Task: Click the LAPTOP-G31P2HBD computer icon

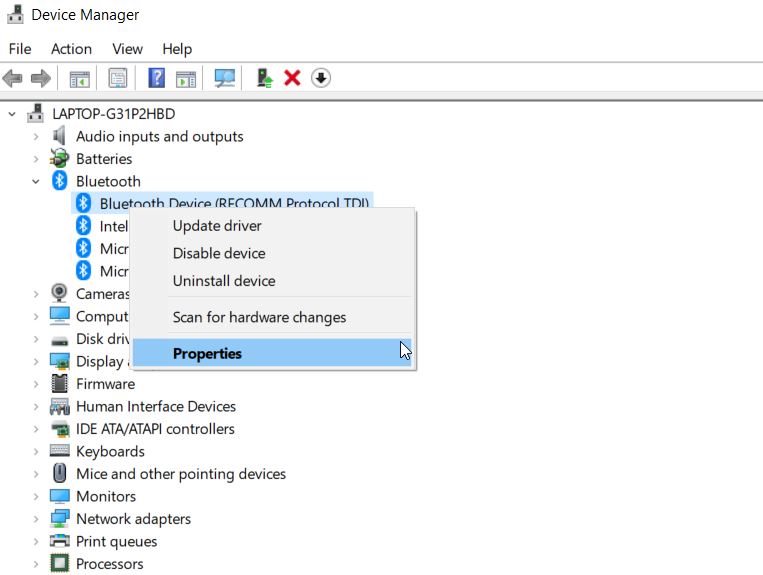Action: click(x=36, y=113)
